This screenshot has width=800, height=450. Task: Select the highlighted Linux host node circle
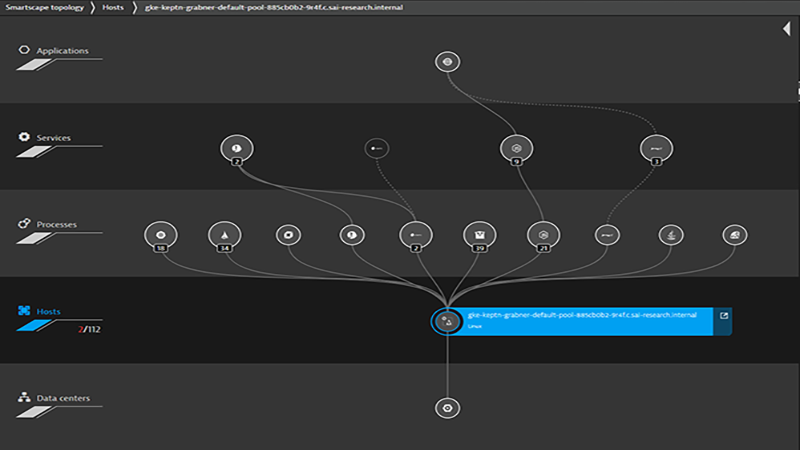tap(447, 321)
